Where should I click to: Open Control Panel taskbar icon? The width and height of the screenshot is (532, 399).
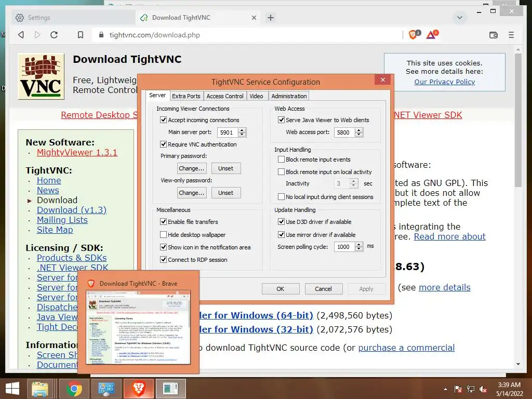106,389
